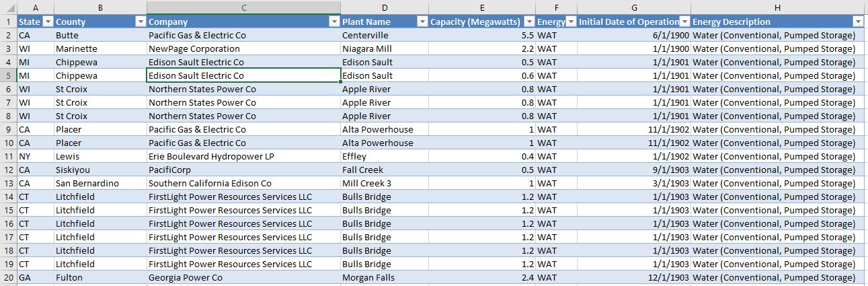
Task: Select Northern States Power Co in row 6
Action: (x=244, y=89)
